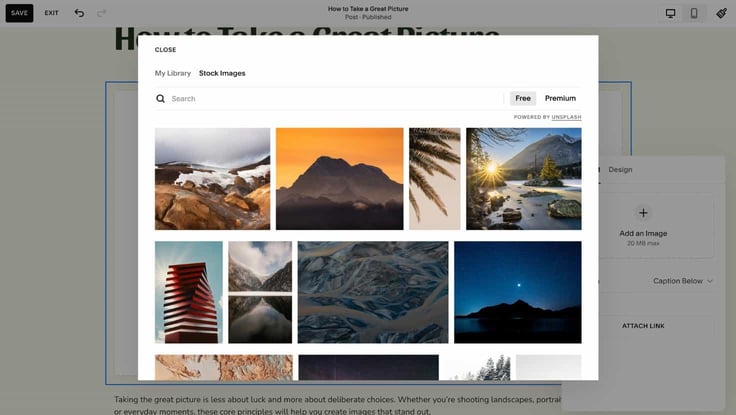Switch to desktop preview icon
The height and width of the screenshot is (415, 736).
pyautogui.click(x=670, y=13)
